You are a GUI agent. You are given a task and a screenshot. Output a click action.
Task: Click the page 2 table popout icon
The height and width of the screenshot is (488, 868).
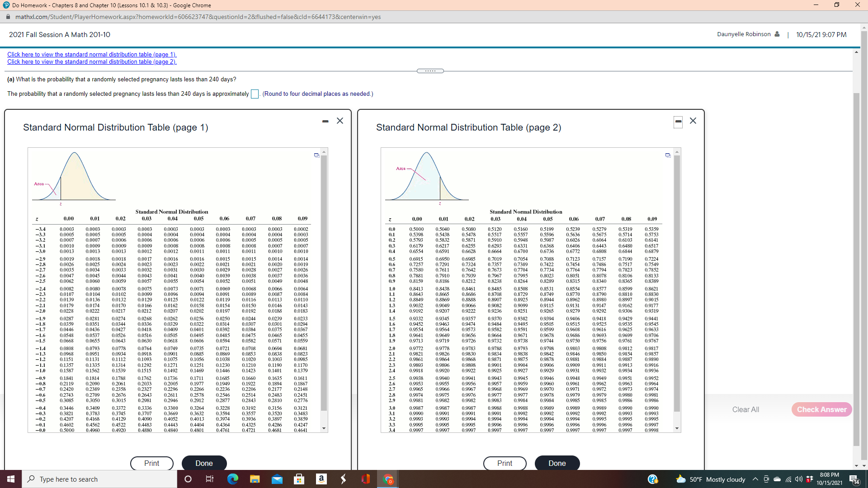tap(668, 155)
